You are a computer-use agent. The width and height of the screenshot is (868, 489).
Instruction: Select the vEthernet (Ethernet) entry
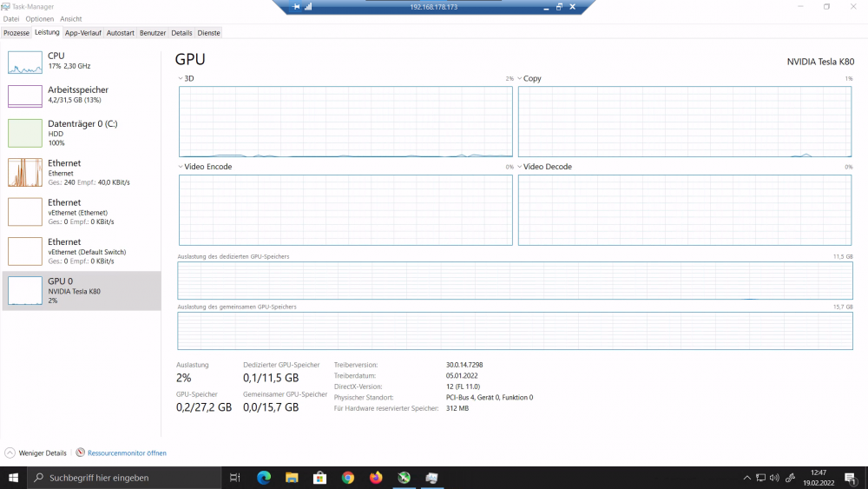[82, 212]
